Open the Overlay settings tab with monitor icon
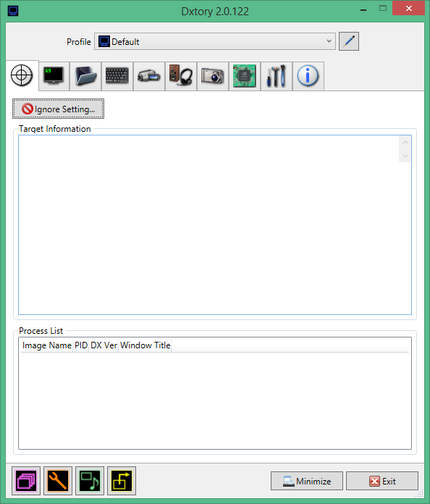The height and width of the screenshot is (504, 430). coord(54,76)
